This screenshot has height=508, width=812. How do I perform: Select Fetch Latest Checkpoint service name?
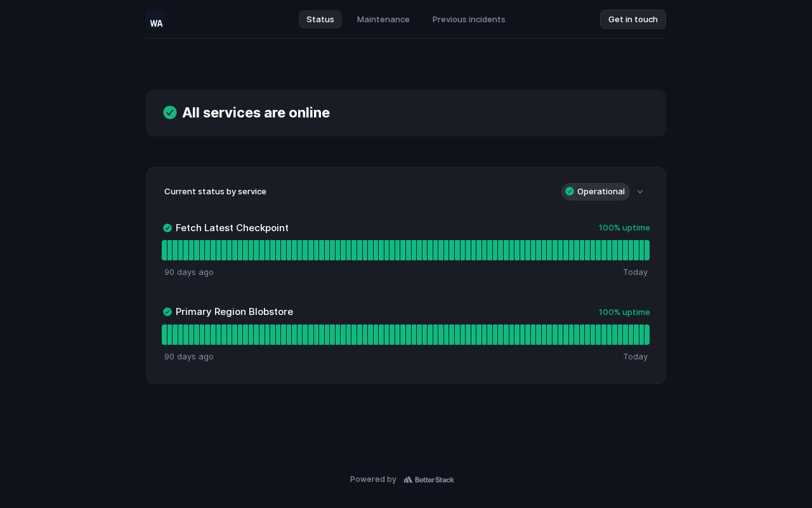point(232,228)
